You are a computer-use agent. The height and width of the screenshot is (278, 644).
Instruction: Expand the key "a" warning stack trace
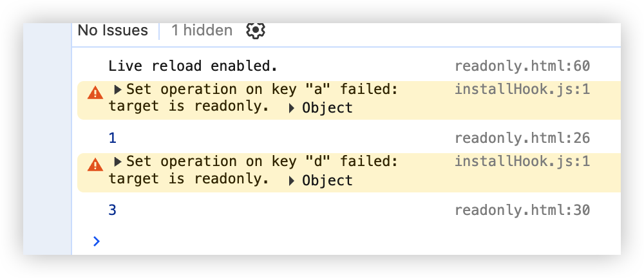coord(118,89)
